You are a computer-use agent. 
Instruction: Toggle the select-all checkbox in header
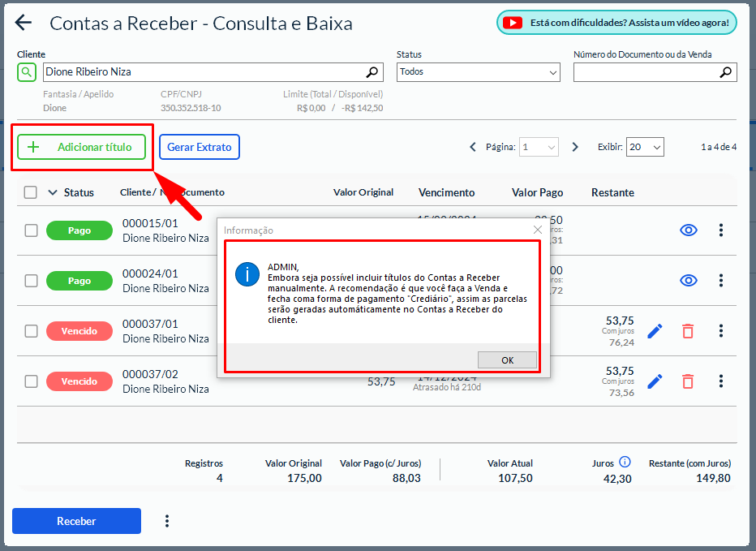[x=30, y=192]
